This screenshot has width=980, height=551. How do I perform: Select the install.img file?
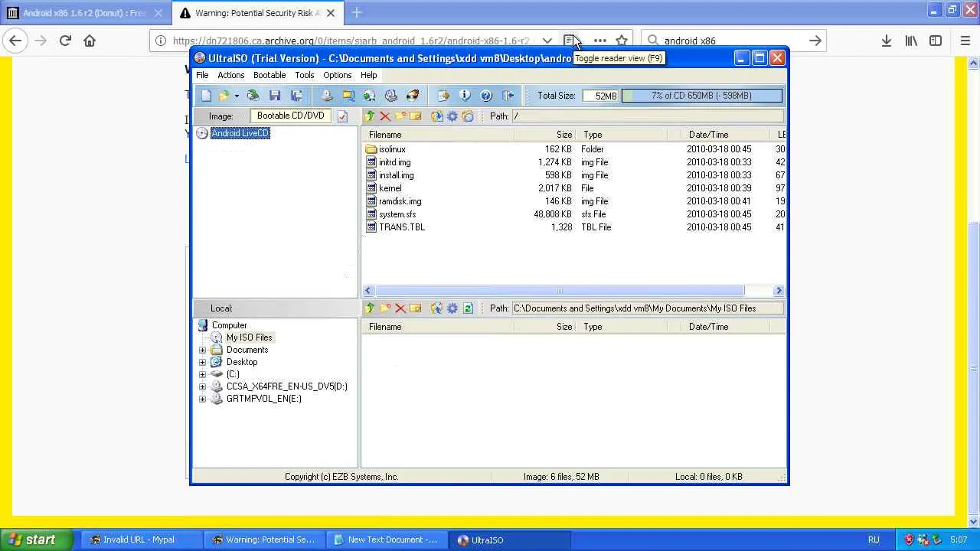396,175
